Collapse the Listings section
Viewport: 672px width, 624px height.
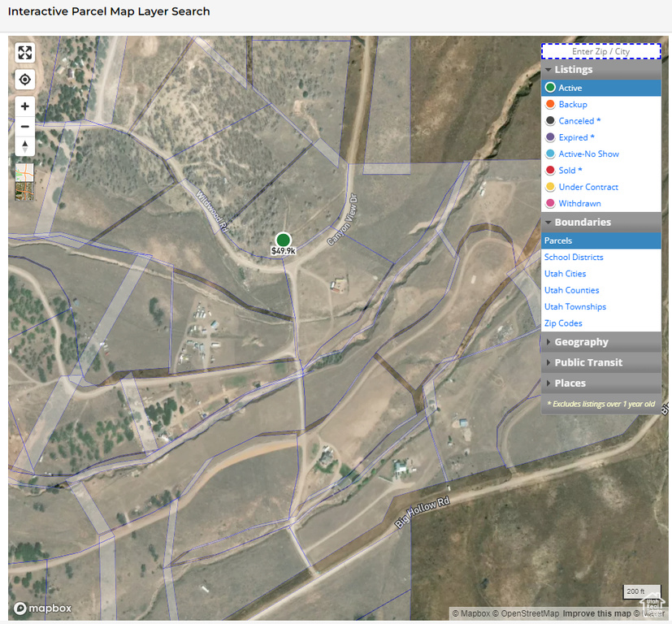click(x=571, y=70)
